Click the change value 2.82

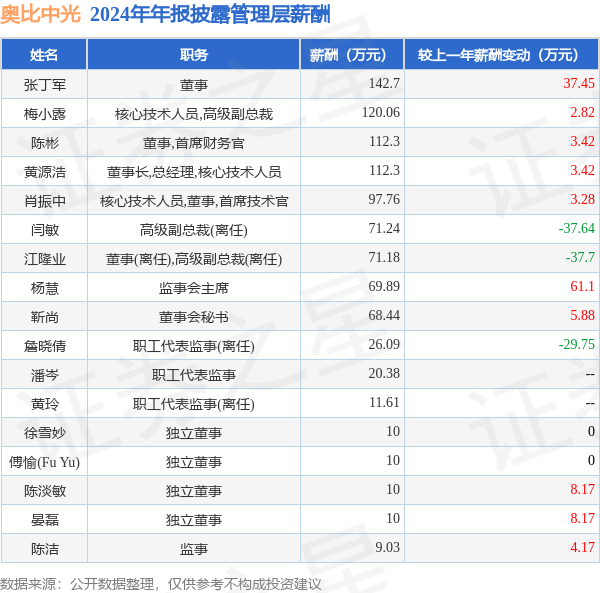[x=582, y=112]
